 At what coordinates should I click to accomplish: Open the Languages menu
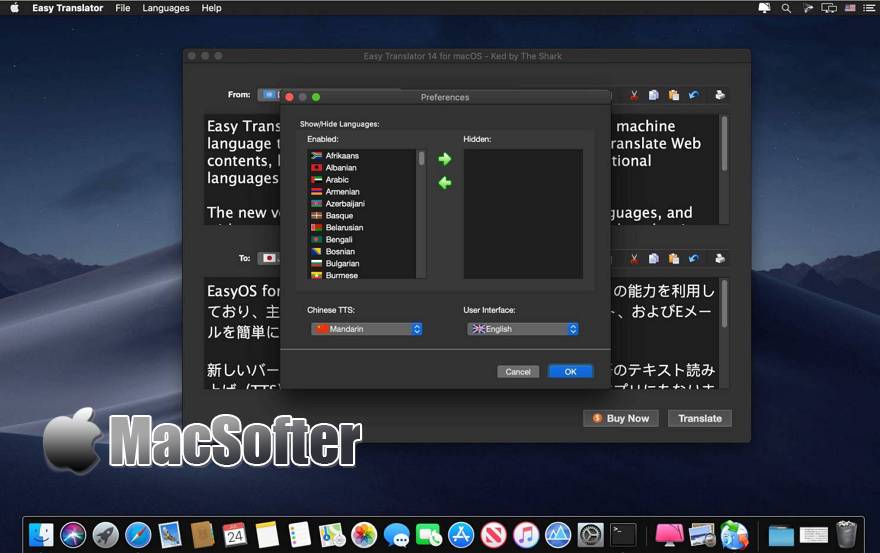(x=166, y=8)
